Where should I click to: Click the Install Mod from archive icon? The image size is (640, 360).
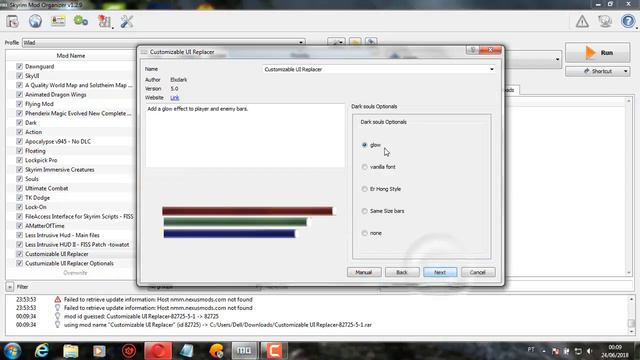point(12,21)
